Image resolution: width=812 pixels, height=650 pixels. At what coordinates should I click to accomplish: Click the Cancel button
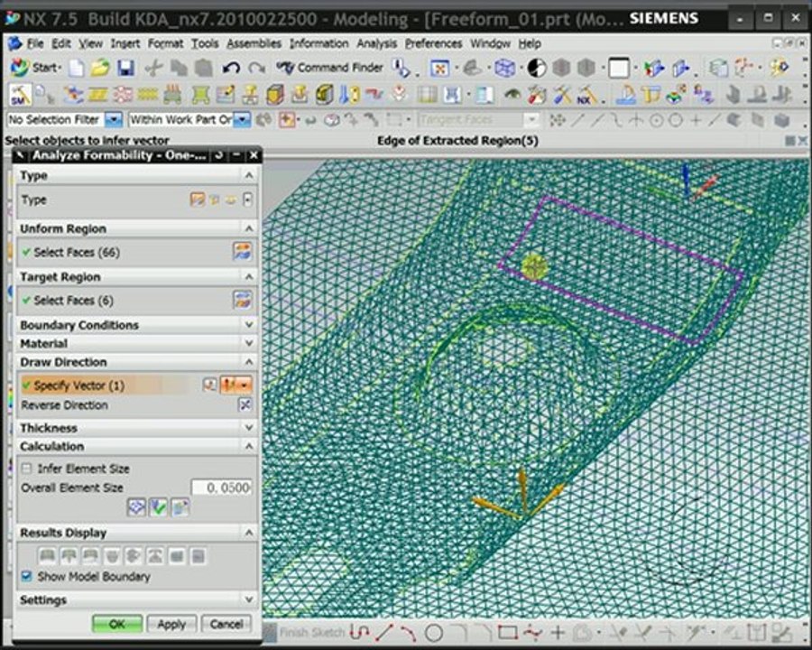click(226, 624)
